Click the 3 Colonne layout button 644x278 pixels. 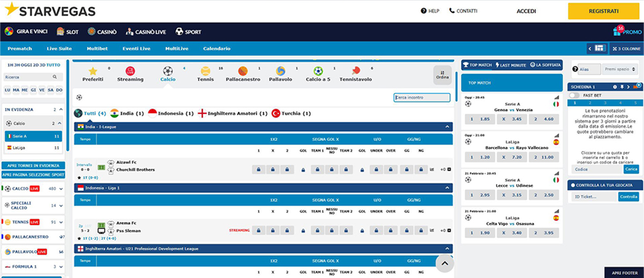(626, 48)
